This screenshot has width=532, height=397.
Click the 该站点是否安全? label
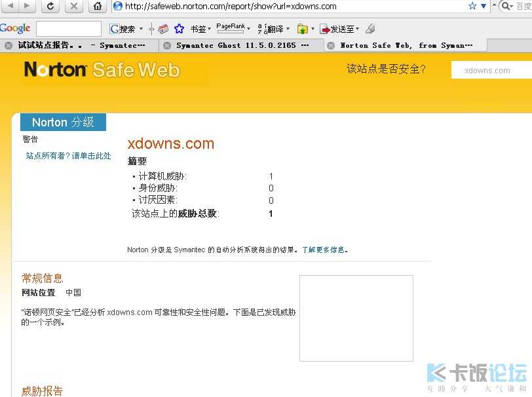[x=386, y=69]
